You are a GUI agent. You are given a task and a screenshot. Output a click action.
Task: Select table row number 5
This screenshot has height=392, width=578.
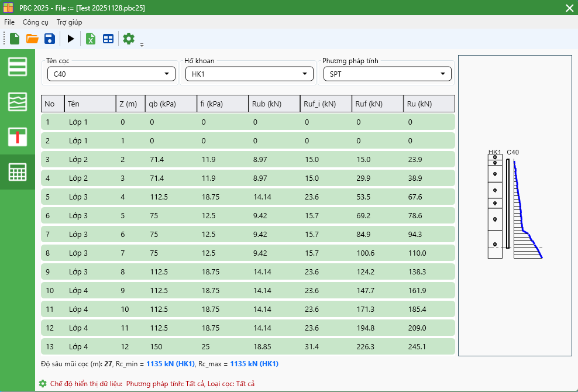pos(247,197)
